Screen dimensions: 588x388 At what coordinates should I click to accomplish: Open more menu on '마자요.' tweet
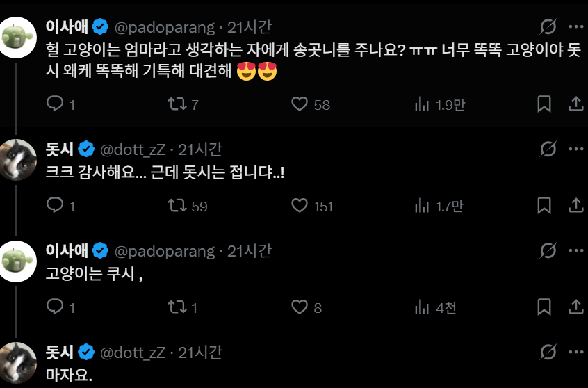[575, 352]
